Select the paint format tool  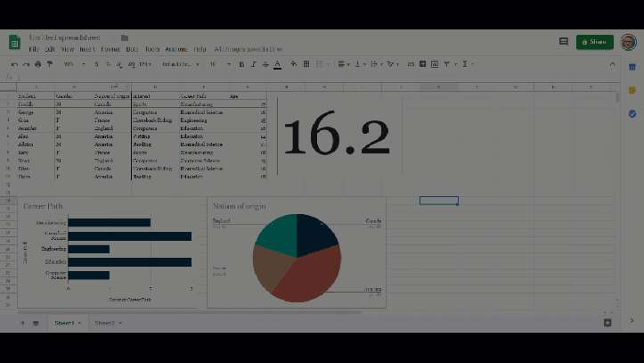coord(50,64)
